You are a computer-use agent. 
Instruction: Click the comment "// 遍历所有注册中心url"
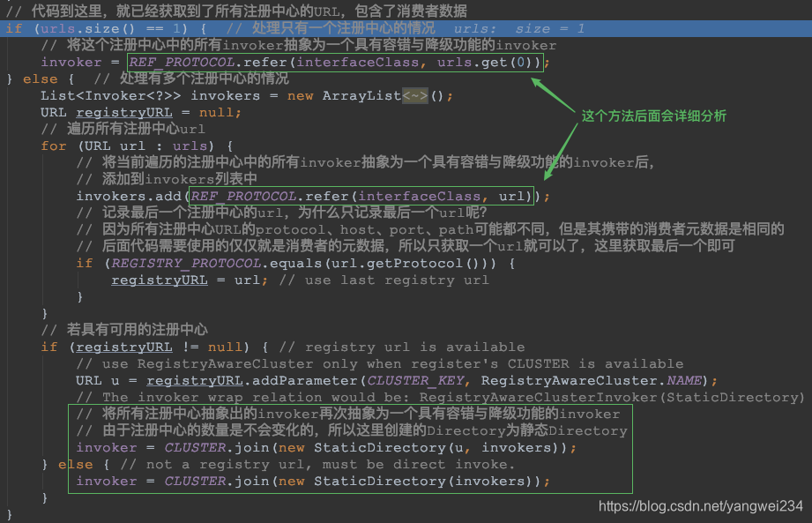pyautogui.click(x=123, y=129)
